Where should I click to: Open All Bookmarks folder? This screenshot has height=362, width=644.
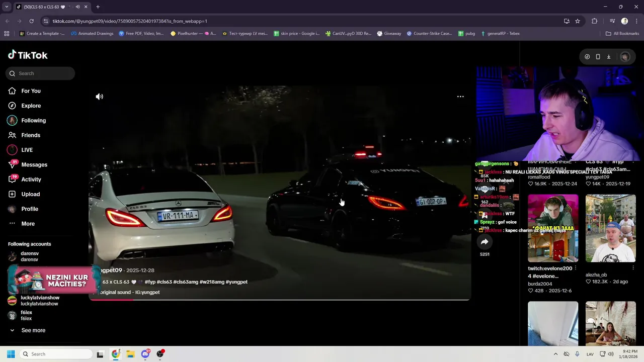622,34
